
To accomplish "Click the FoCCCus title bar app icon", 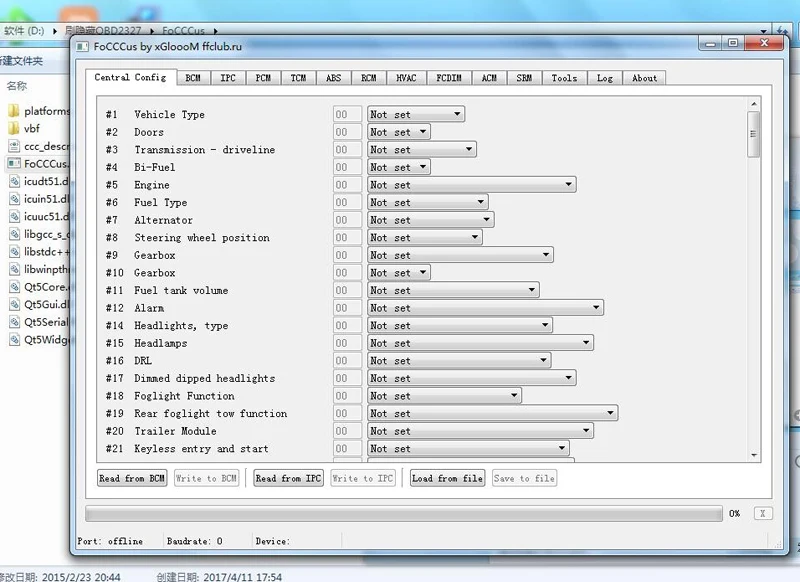I will click(x=82, y=46).
